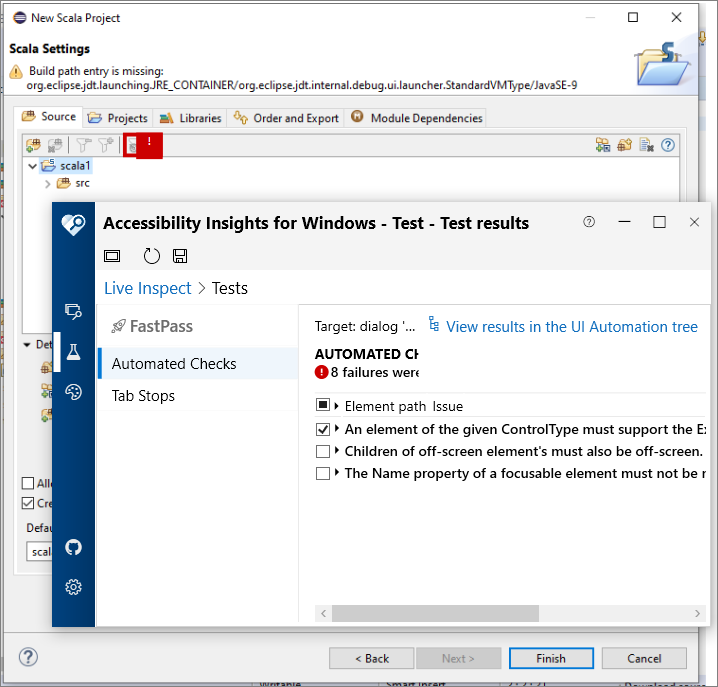Toggle the partially hidden 'All' checkbox
The width and height of the screenshot is (718, 687).
[28, 483]
